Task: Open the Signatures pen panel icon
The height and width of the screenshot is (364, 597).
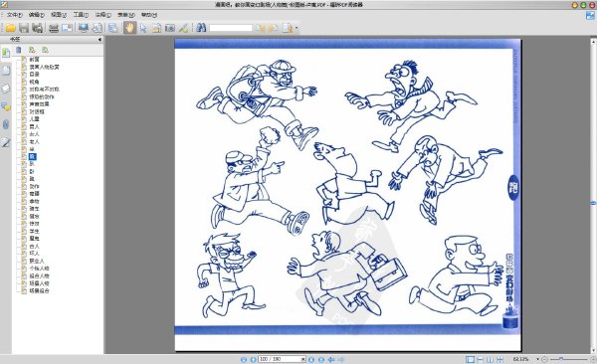Action: coord(6,143)
